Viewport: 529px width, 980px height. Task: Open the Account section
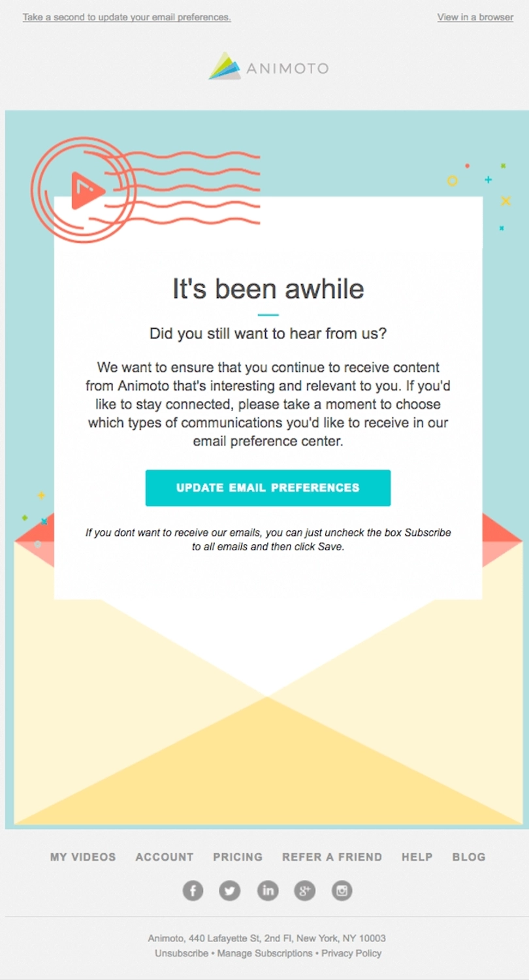[x=164, y=857]
